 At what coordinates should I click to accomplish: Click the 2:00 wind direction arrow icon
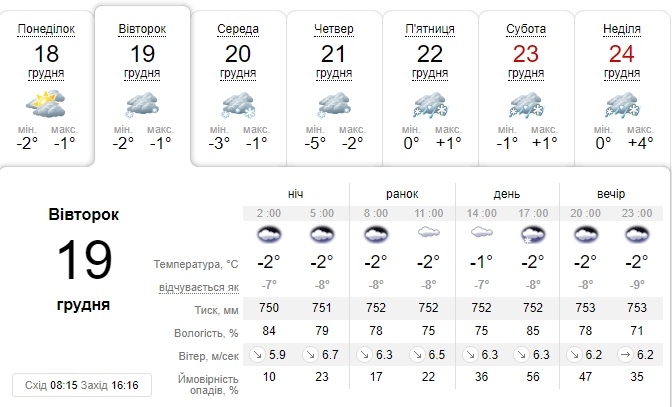pos(258,355)
